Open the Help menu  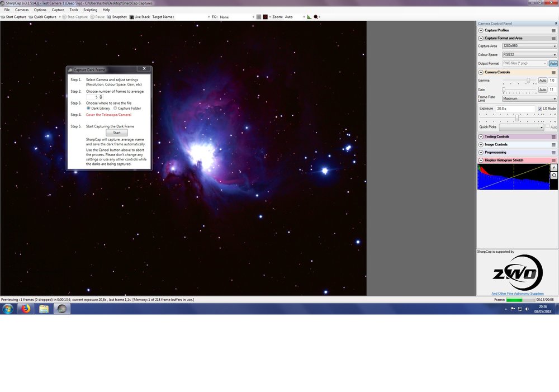click(106, 10)
